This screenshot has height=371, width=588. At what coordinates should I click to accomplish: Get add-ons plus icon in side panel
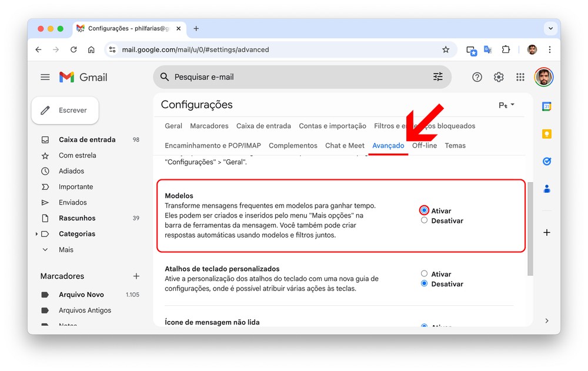click(x=547, y=233)
